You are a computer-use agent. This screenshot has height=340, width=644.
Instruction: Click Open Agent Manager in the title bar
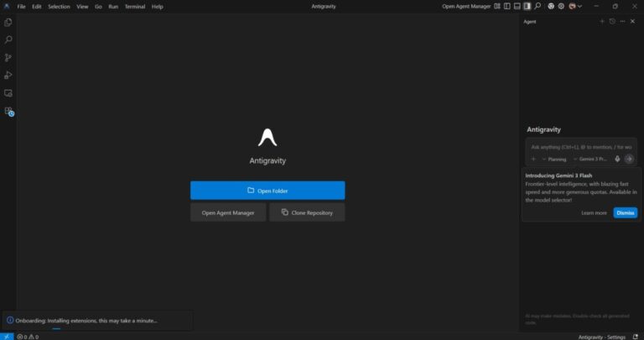click(x=466, y=6)
